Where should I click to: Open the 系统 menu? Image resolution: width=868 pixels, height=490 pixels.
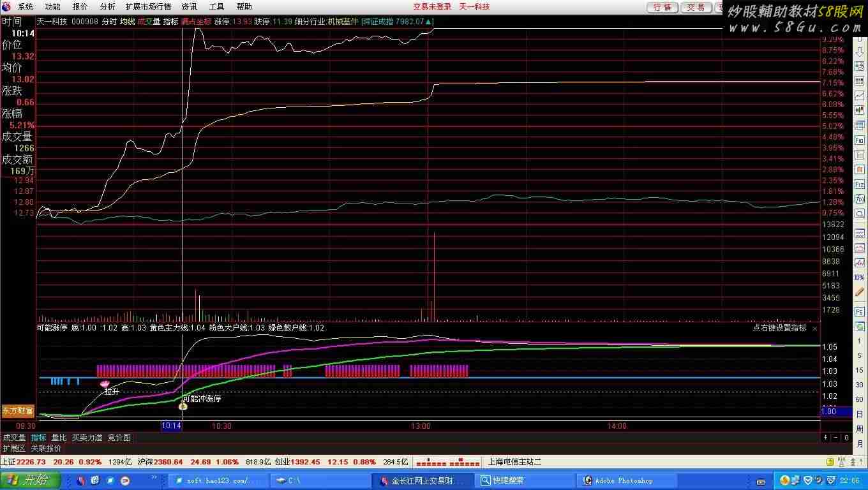coord(25,7)
